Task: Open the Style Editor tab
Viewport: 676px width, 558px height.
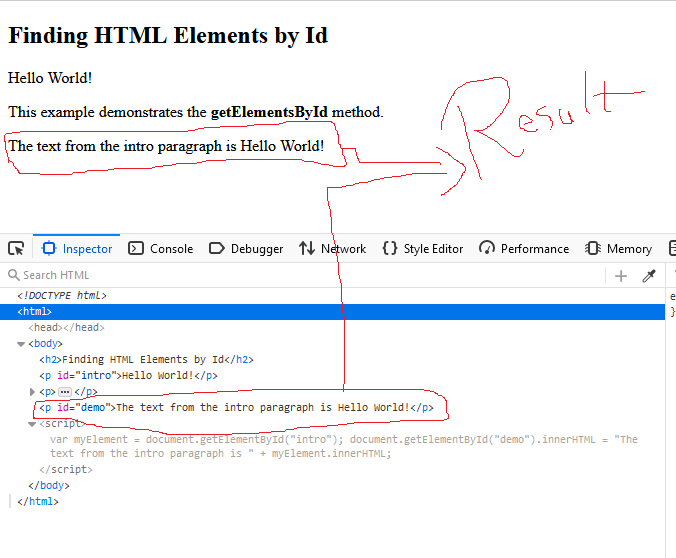Action: click(422, 249)
